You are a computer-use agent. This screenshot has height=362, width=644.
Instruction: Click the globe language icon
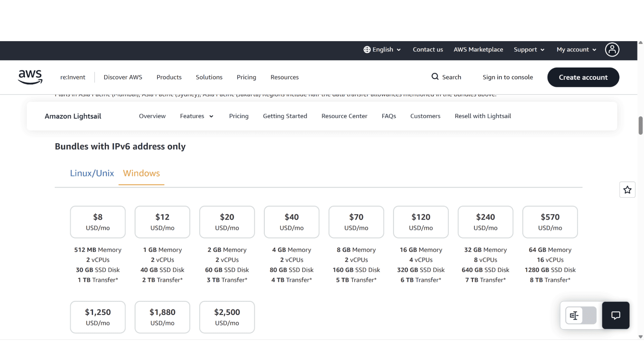point(367,50)
